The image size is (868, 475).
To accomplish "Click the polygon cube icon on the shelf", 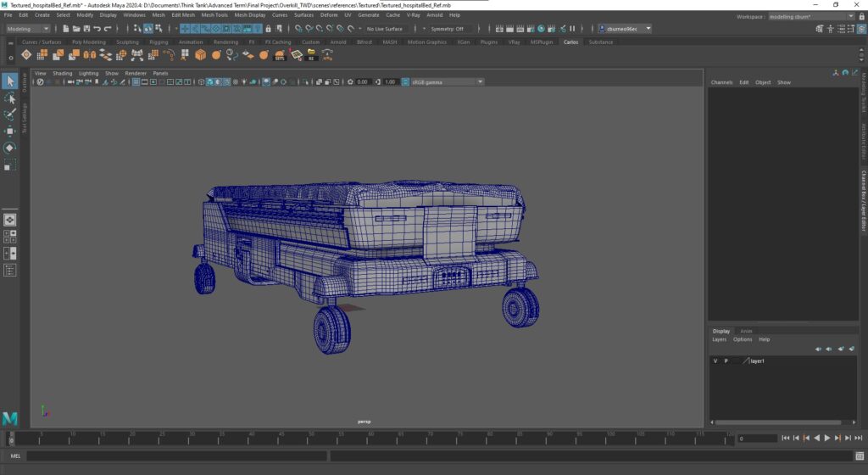I will pyautogui.click(x=201, y=55).
